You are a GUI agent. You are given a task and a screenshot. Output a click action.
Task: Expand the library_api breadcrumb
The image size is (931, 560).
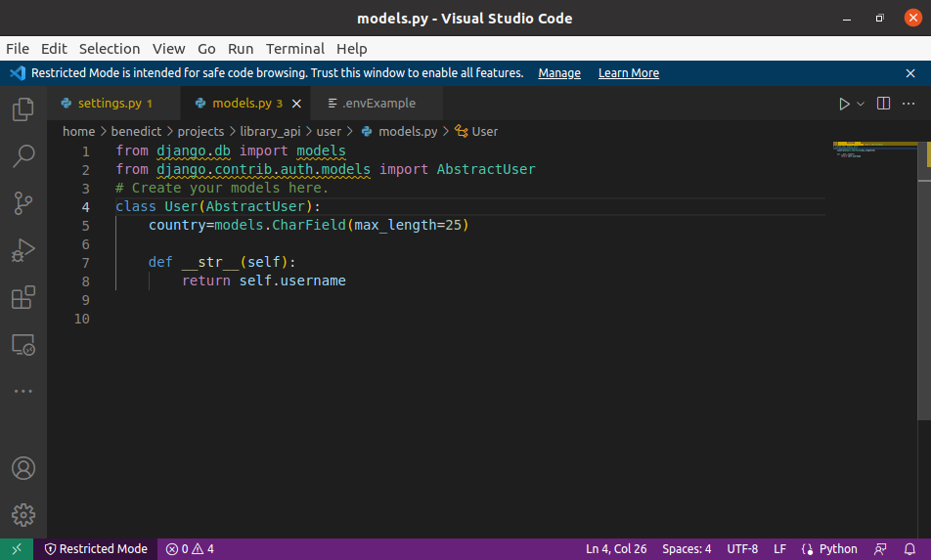(x=270, y=131)
